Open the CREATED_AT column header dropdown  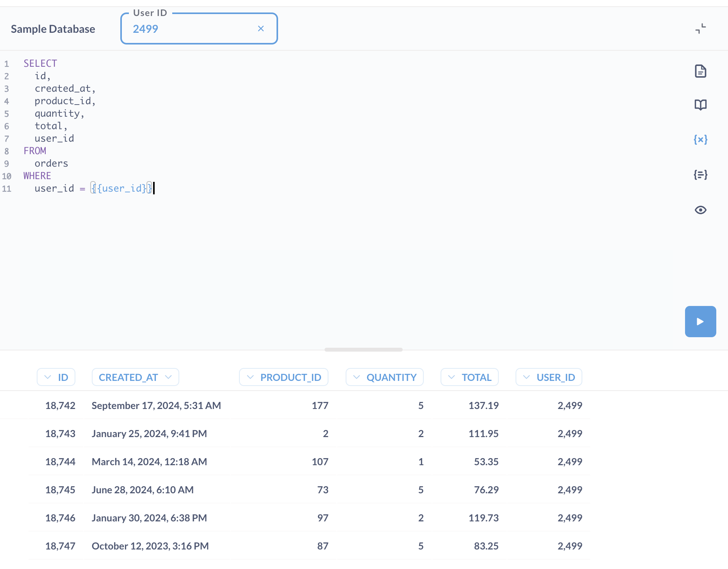[x=135, y=377]
